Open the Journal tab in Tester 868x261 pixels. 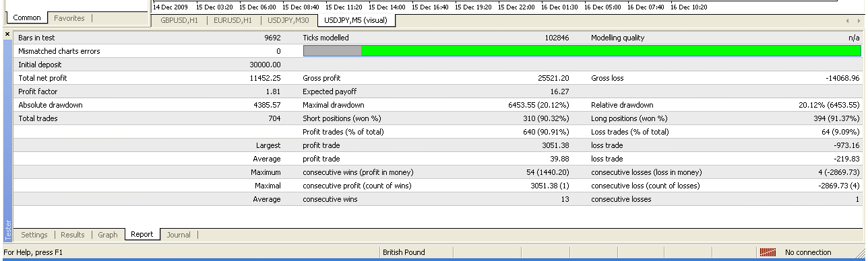(x=179, y=235)
